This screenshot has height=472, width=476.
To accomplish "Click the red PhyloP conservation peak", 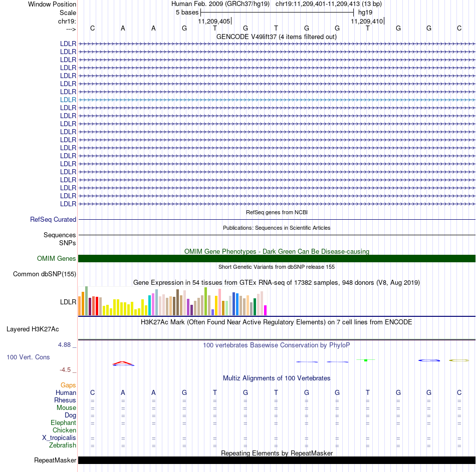I will [x=123, y=363].
